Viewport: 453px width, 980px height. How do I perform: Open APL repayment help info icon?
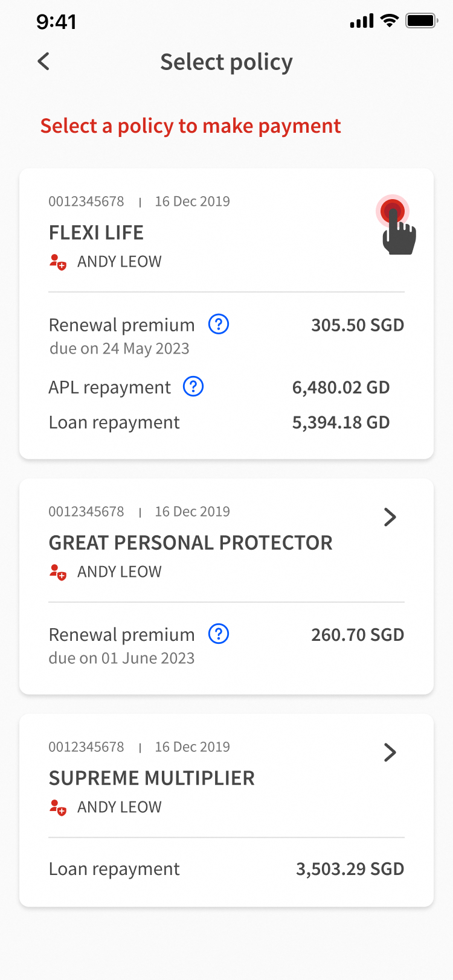(x=193, y=386)
